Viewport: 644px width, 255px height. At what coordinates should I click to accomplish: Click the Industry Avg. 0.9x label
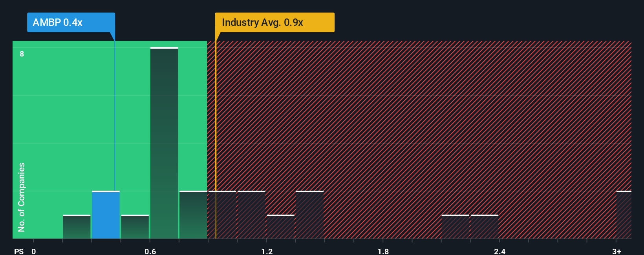click(x=274, y=22)
